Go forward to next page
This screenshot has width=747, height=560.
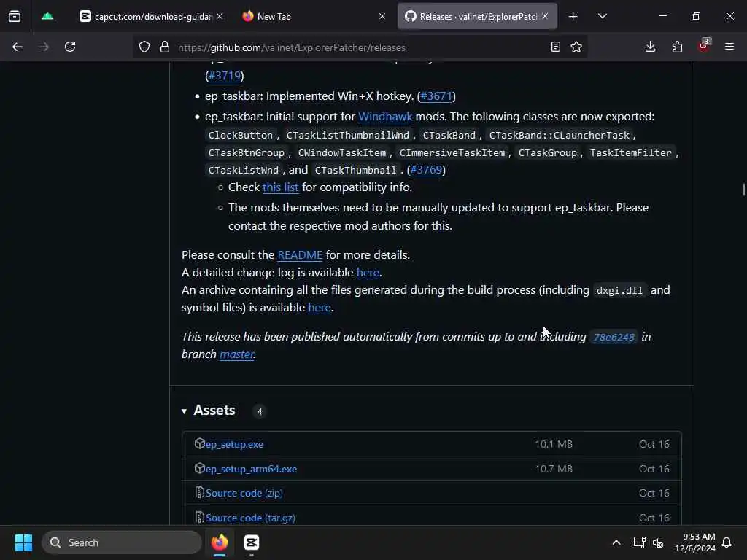(x=43, y=47)
